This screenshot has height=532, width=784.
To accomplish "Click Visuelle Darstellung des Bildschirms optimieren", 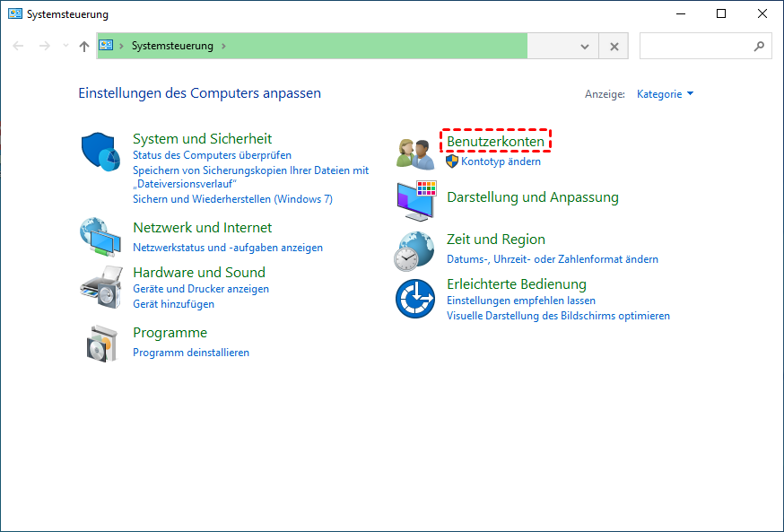I will click(558, 316).
